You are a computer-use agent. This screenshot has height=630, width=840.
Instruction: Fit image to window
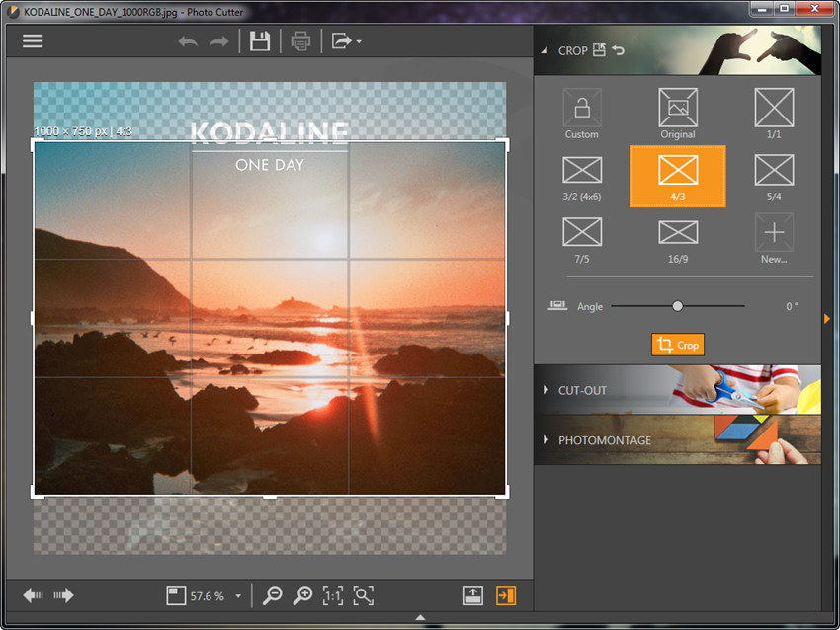[364, 595]
